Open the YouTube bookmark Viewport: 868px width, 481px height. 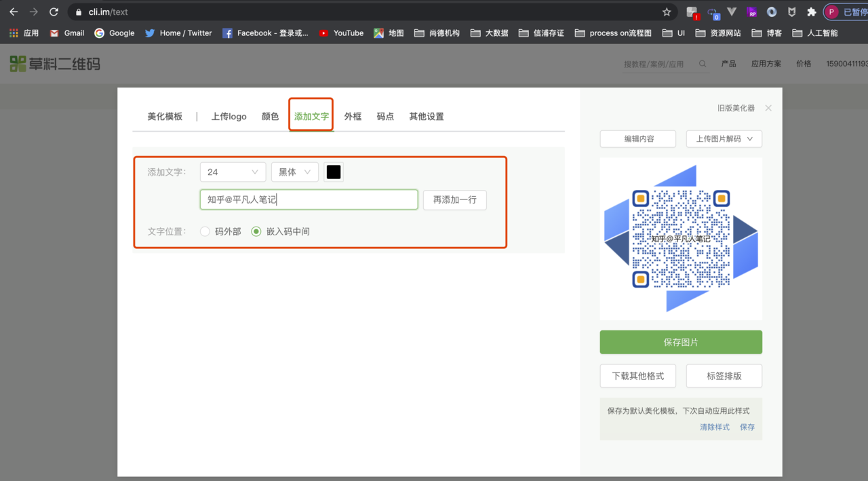tap(341, 33)
